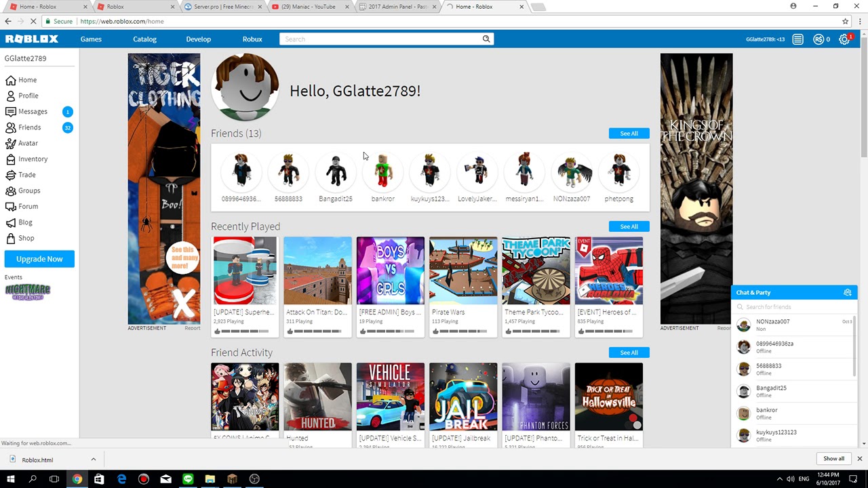Viewport: 868px width, 488px height.
Task: Open Boys vs Girls game thumbnail
Action: click(391, 270)
